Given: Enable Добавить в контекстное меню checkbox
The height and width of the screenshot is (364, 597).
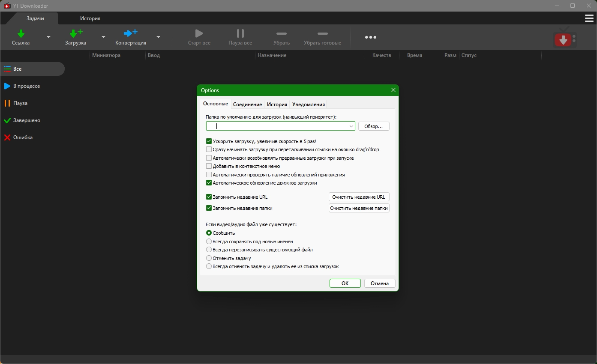Looking at the screenshot, I should tap(209, 166).
